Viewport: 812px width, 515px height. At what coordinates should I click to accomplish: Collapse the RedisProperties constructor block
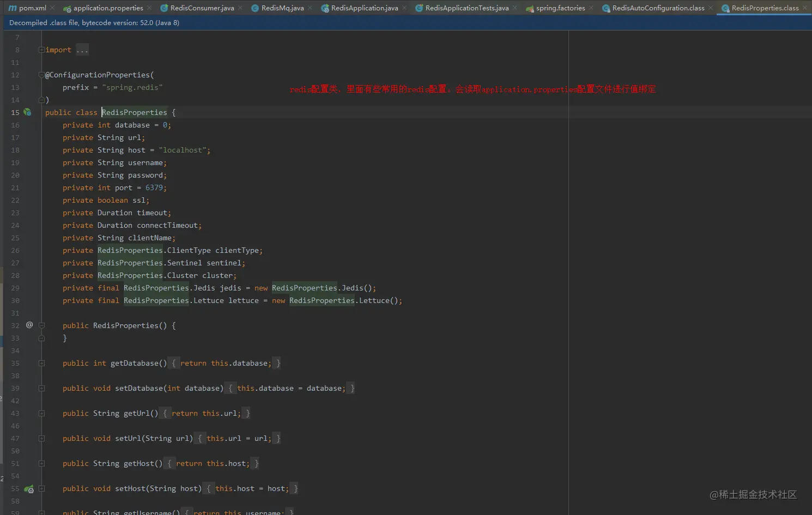click(41, 326)
